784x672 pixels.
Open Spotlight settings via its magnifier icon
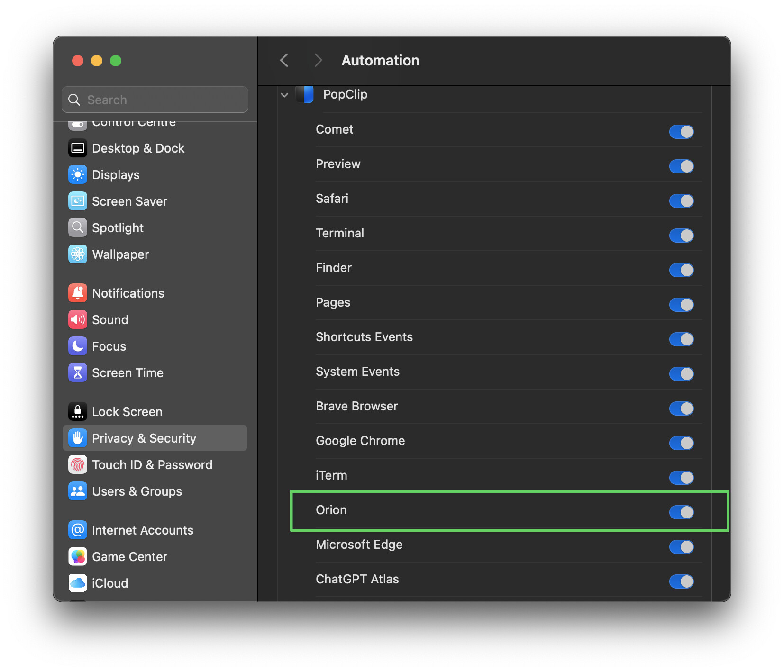click(78, 228)
